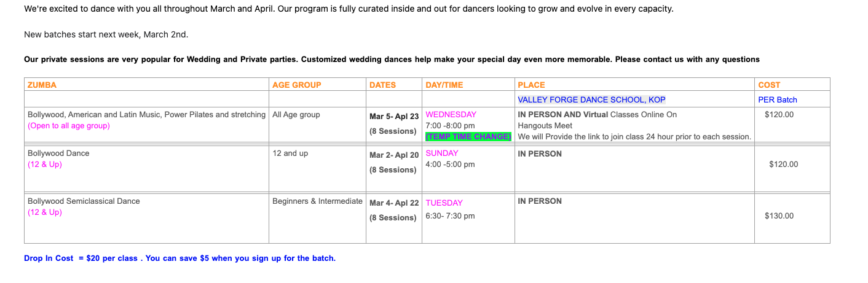Click Open to all age group text
The width and height of the screenshot is (868, 283).
coord(68,126)
